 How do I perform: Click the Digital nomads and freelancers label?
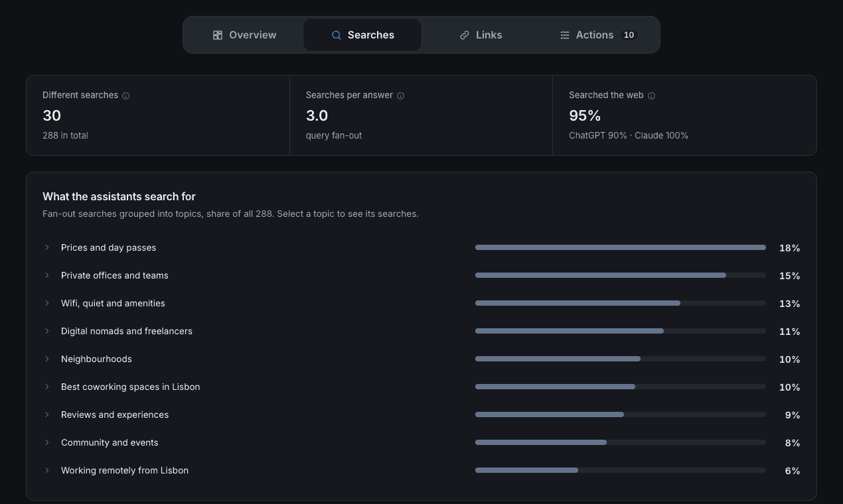127,331
